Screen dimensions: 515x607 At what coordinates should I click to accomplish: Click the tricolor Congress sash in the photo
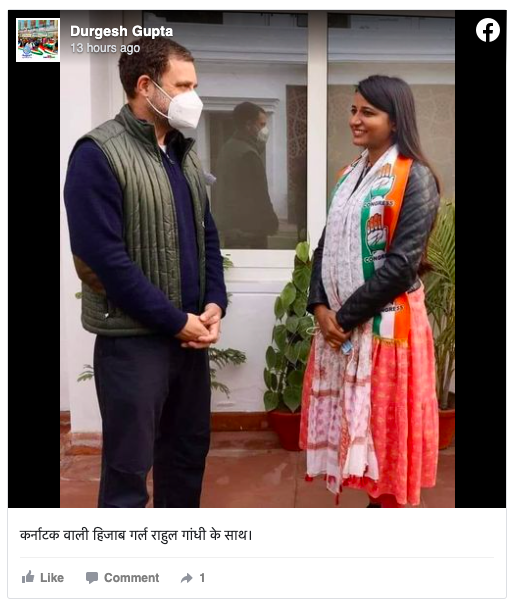click(383, 248)
